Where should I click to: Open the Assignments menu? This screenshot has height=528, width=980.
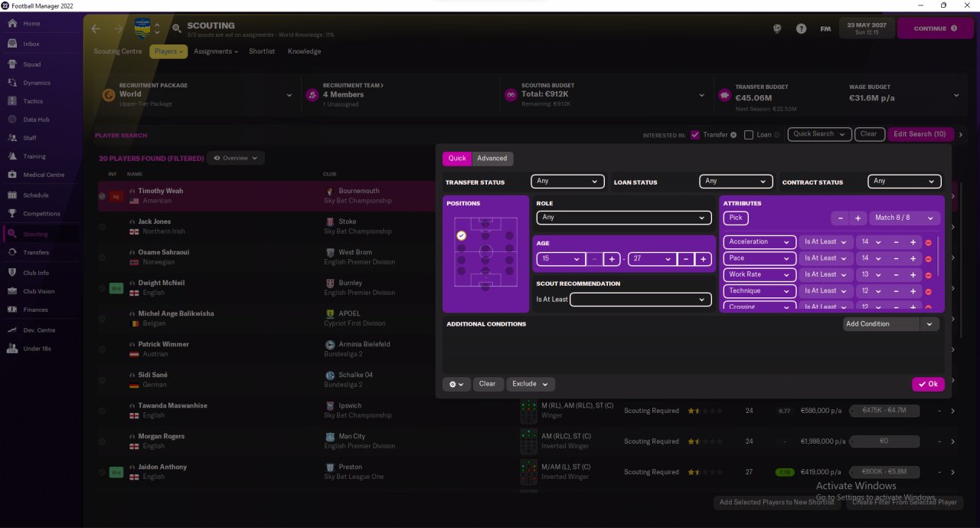pos(216,51)
